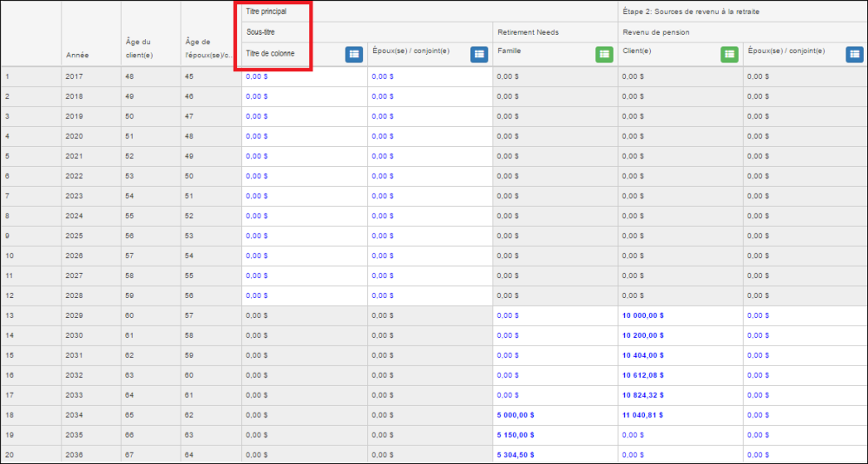Select the 10 200,00 $ cell
This screenshot has width=868, height=464.
click(681, 335)
